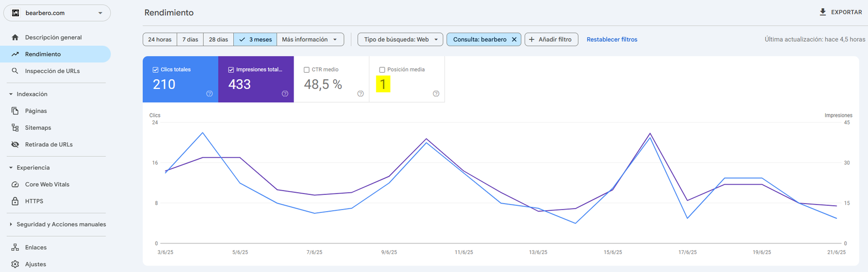Remove the Consulta: bearbero filter with X

(x=514, y=40)
